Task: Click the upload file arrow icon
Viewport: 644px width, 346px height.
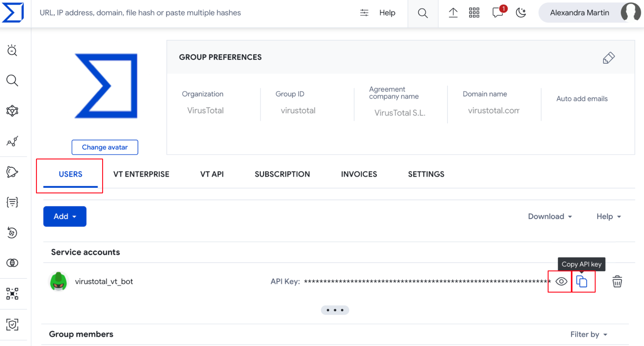Action: click(453, 13)
